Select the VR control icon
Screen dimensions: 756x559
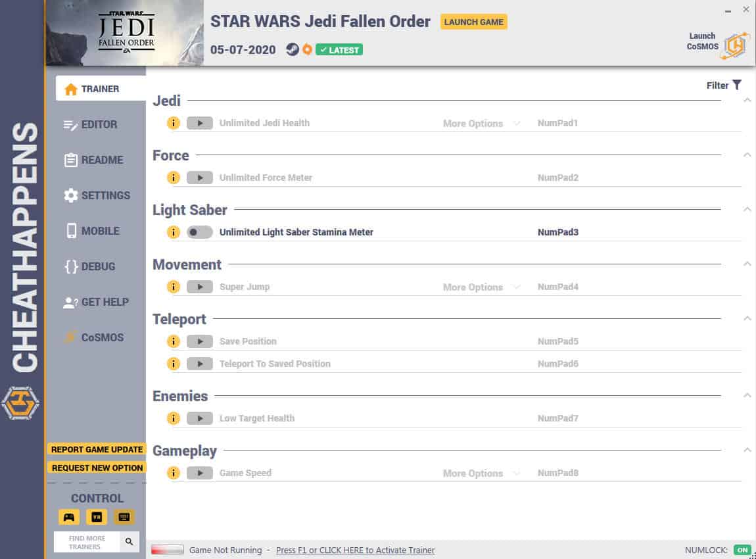[x=97, y=517]
